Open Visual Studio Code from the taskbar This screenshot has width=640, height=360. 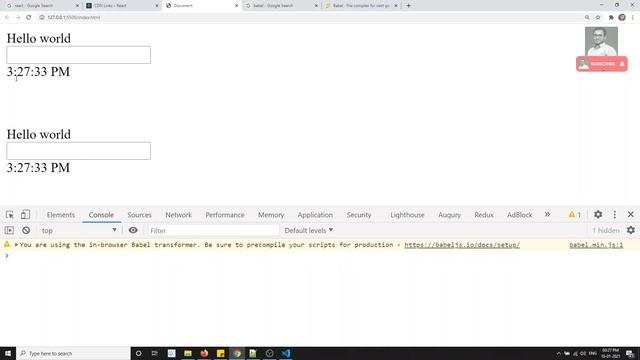(x=286, y=353)
